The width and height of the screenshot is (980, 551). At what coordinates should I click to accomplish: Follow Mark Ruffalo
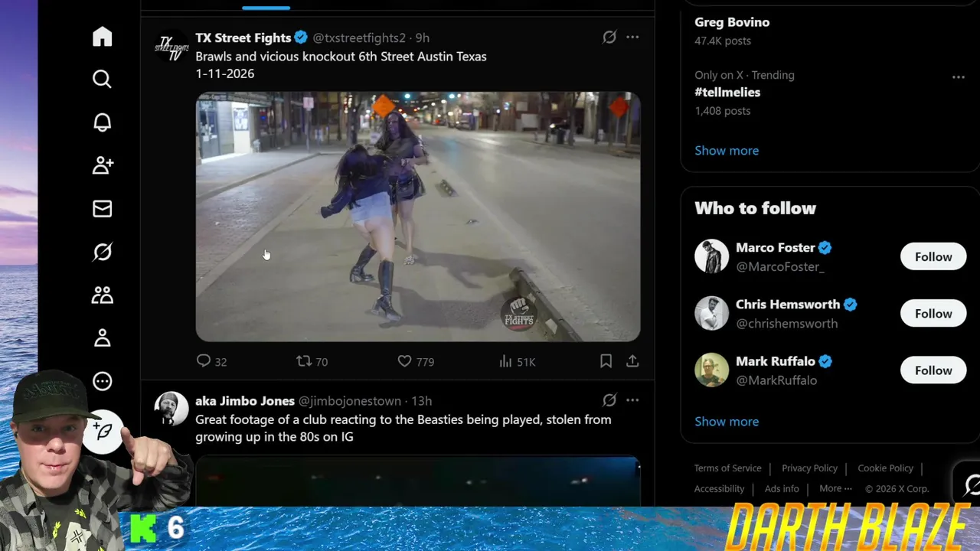(x=933, y=370)
